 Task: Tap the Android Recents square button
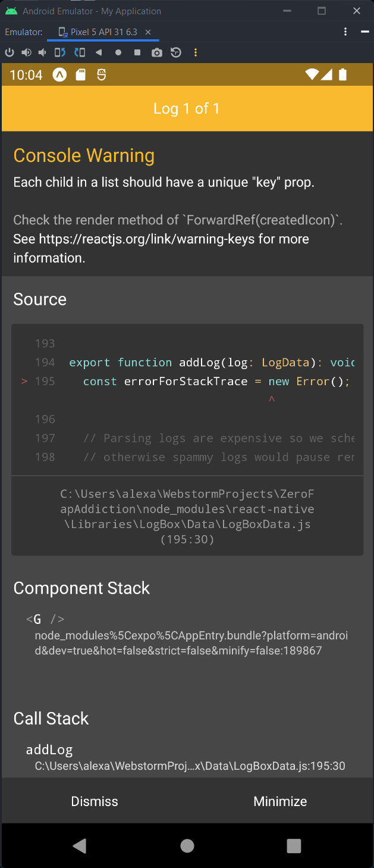(294, 845)
